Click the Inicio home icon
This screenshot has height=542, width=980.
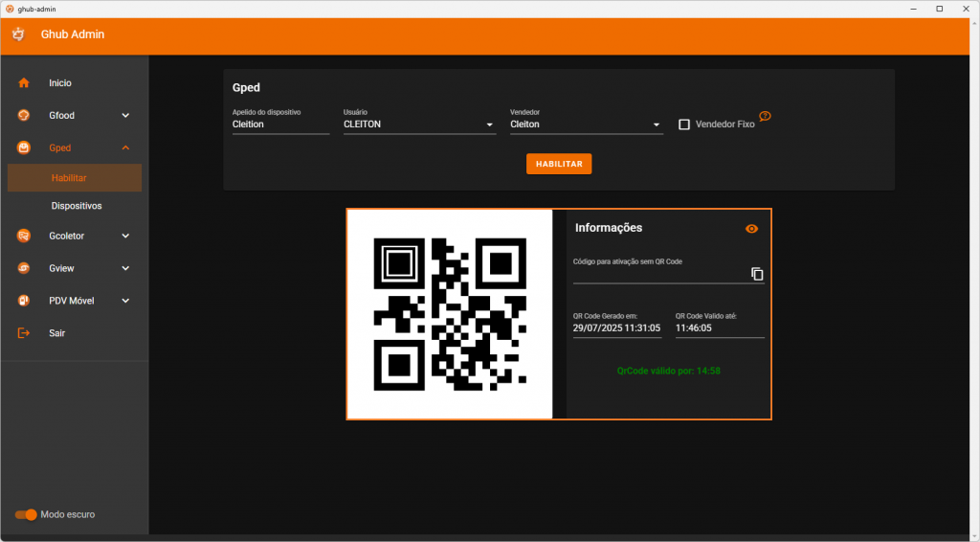tap(24, 82)
